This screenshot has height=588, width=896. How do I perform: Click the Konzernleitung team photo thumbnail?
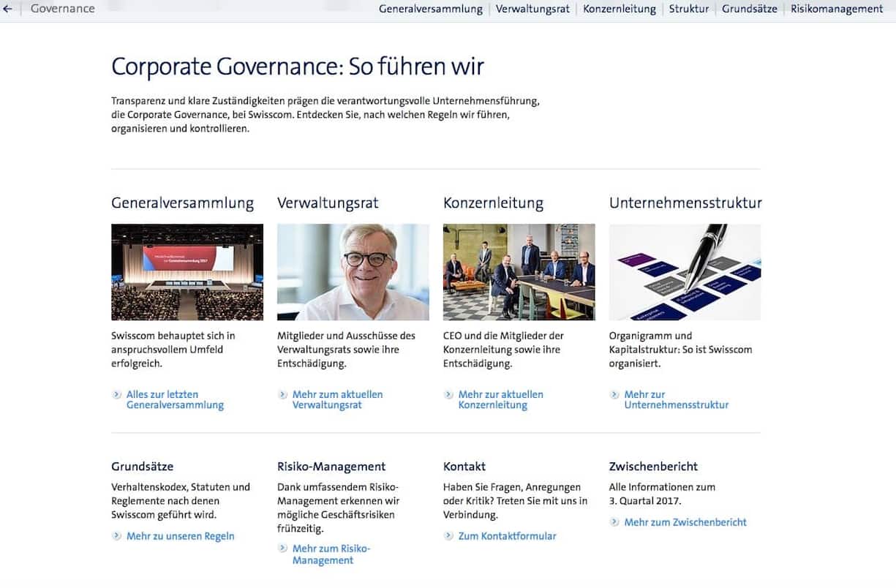[519, 271]
